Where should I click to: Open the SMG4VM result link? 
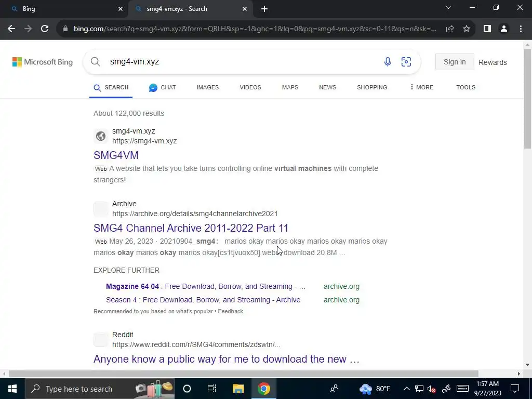[116, 155]
